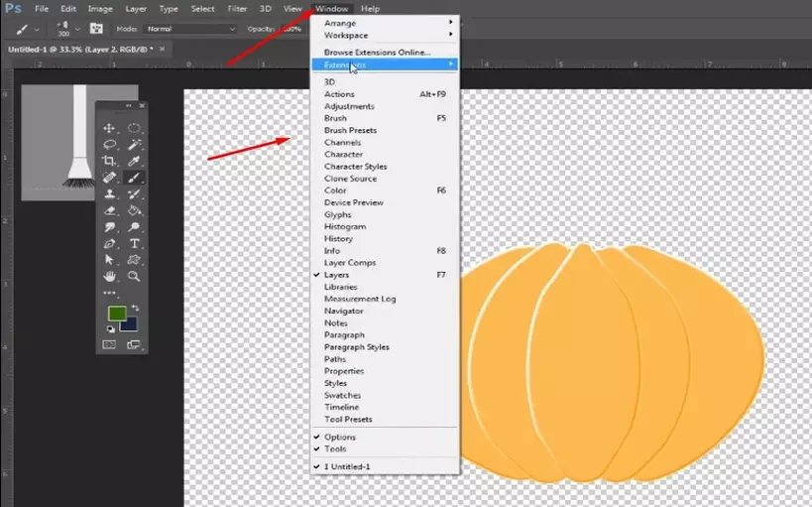The height and width of the screenshot is (507, 812).
Task: Select the Move tool
Action: pos(109,128)
